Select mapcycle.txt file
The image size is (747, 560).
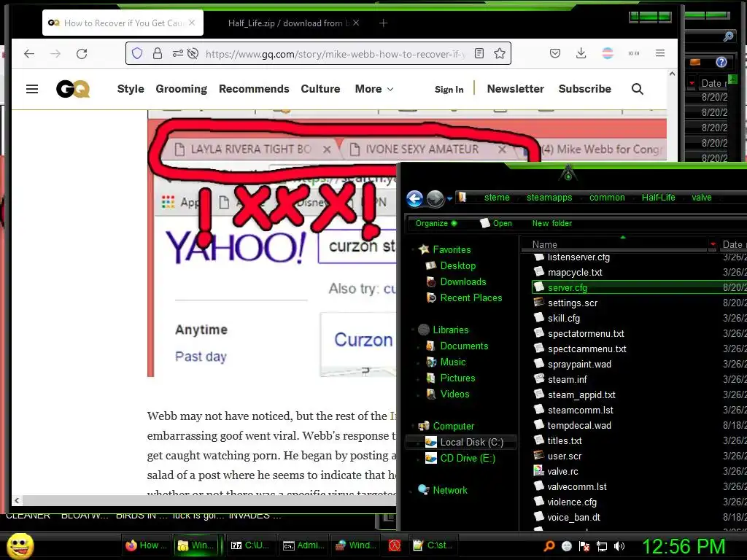point(575,273)
